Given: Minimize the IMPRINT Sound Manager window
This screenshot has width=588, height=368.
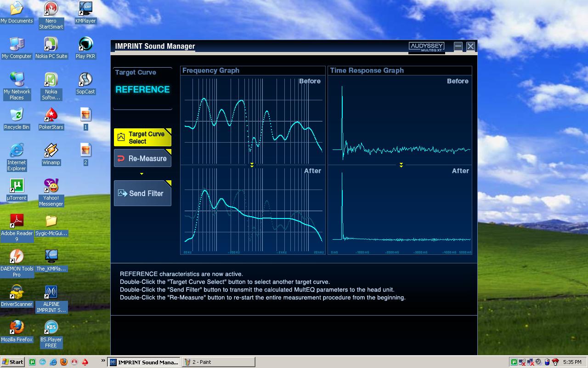Looking at the screenshot, I should pyautogui.click(x=458, y=46).
